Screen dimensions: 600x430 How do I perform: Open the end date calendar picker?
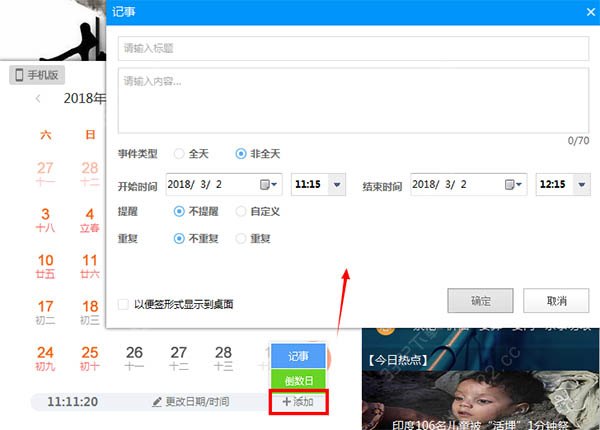click(x=513, y=185)
